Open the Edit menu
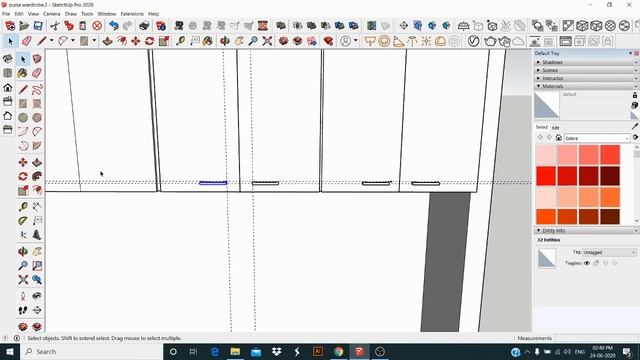The width and height of the screenshot is (640, 360). point(19,14)
